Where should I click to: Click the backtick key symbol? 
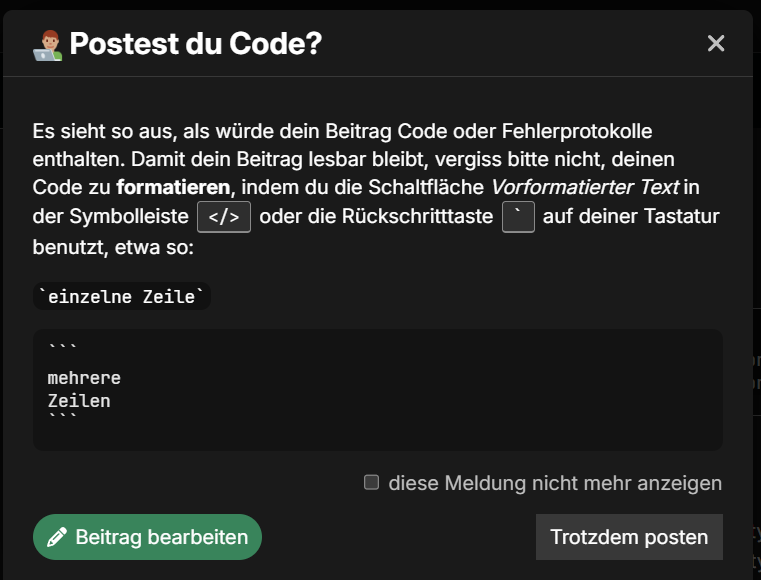click(x=518, y=217)
